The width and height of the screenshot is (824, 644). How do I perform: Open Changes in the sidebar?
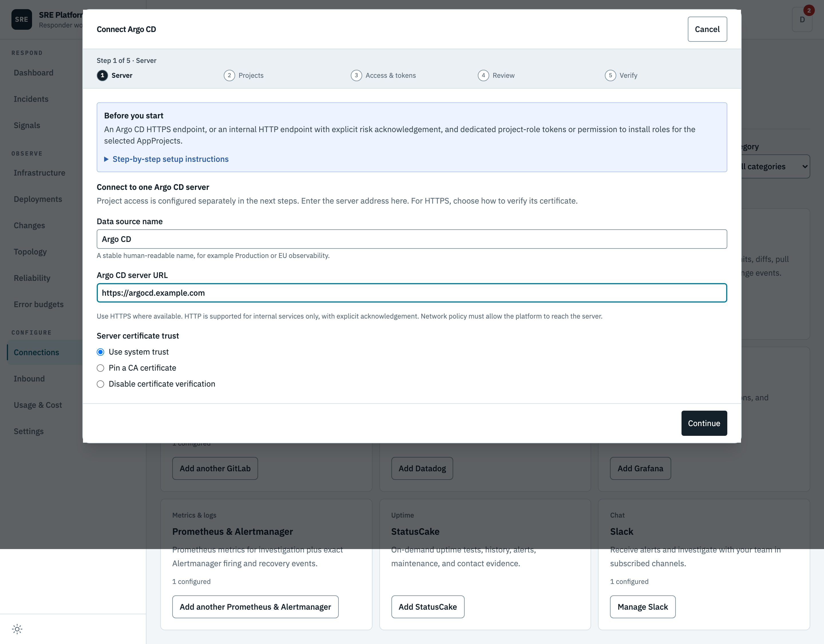coord(29,225)
